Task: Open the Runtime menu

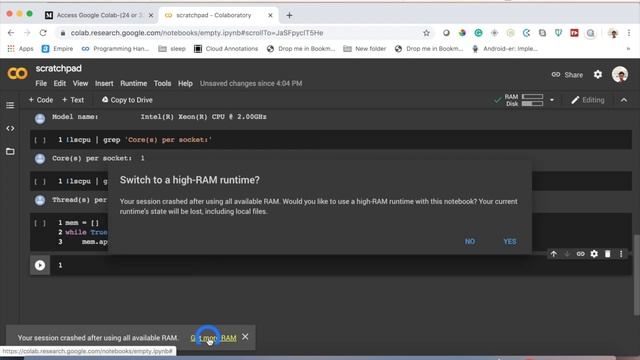Action: (133, 83)
